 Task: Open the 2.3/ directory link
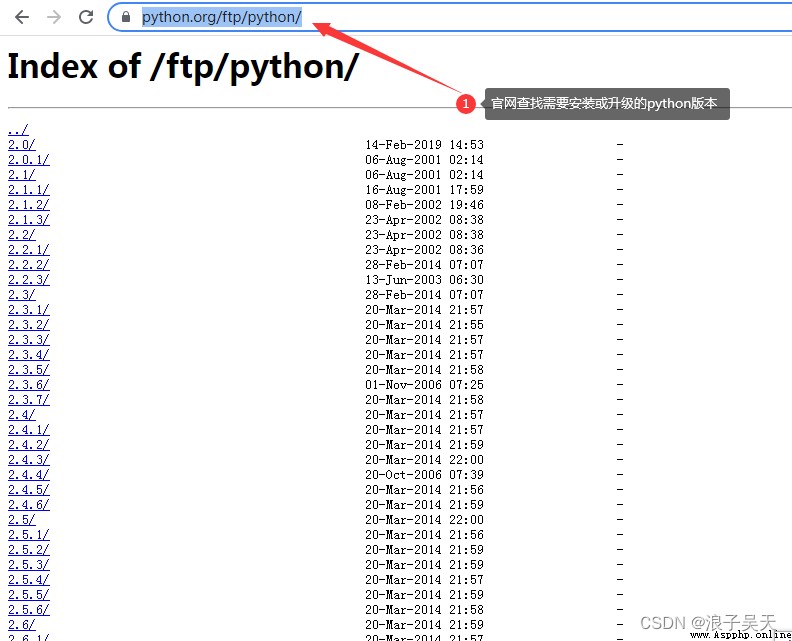22,295
